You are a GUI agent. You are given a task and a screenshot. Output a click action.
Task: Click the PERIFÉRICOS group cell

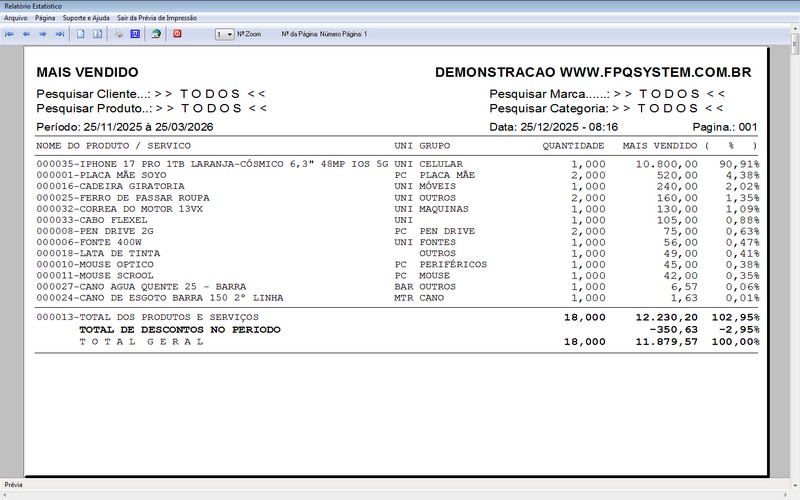(453, 264)
